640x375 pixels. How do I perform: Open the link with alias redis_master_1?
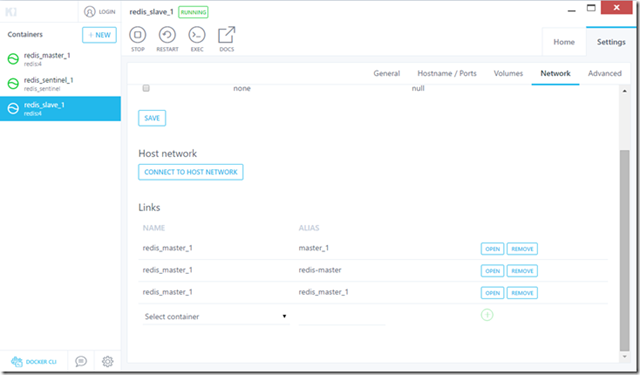tap(492, 293)
